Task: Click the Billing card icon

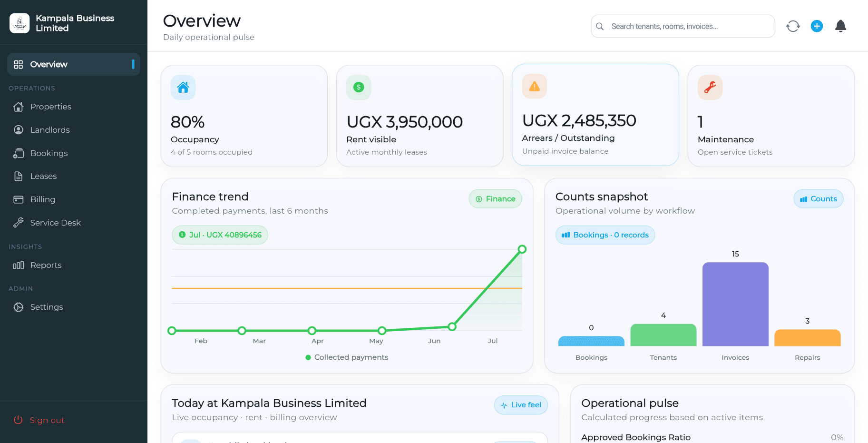Action: point(19,199)
